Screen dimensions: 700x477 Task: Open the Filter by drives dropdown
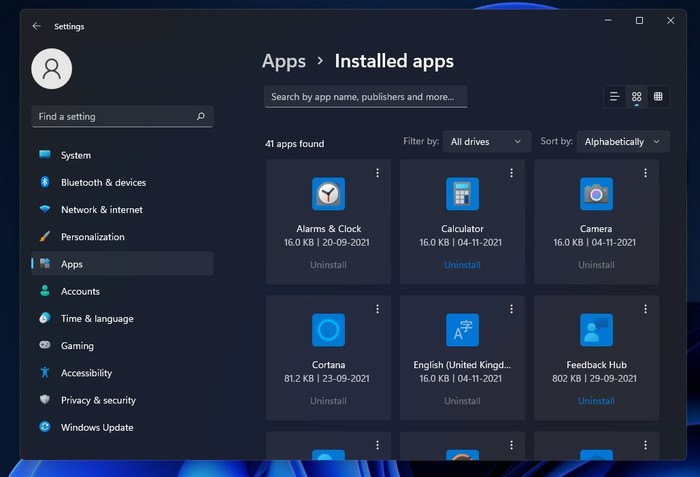[x=486, y=142]
